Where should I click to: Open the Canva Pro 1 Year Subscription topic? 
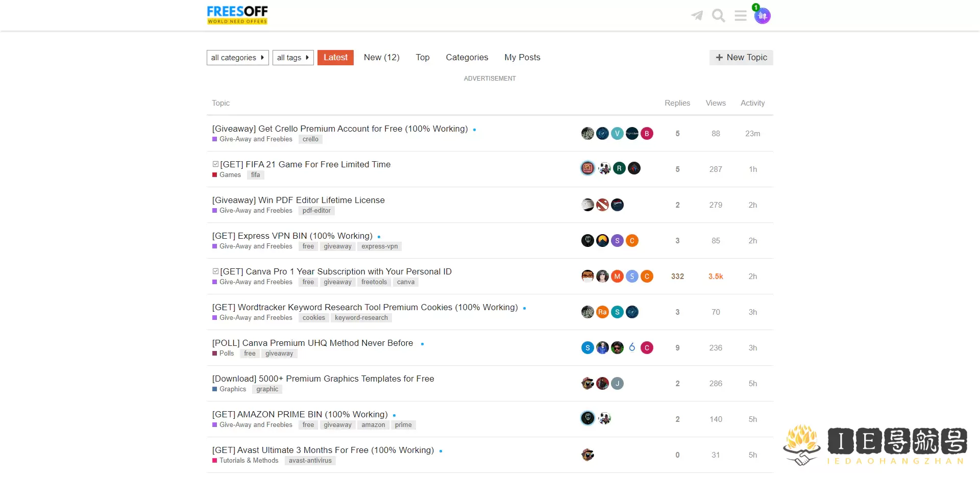pyautogui.click(x=336, y=272)
